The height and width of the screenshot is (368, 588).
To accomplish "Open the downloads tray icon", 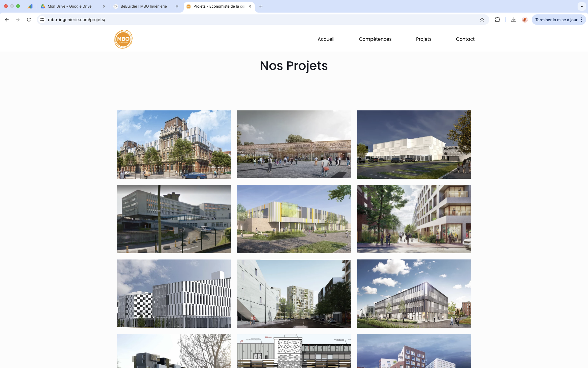I will (x=514, y=20).
